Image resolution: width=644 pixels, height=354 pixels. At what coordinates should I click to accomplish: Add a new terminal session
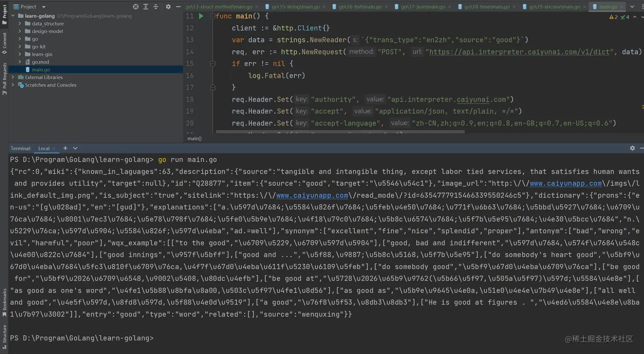65,148
